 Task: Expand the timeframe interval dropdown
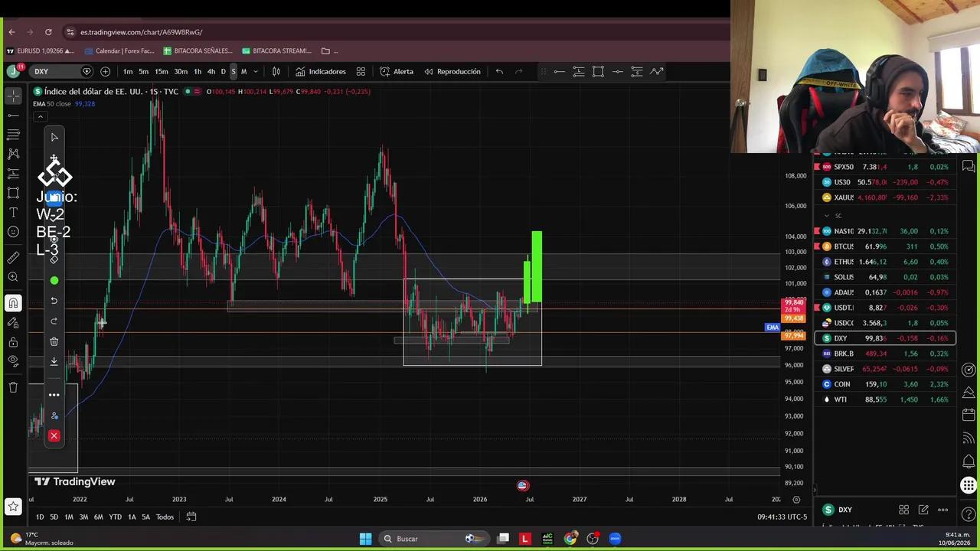click(x=256, y=71)
